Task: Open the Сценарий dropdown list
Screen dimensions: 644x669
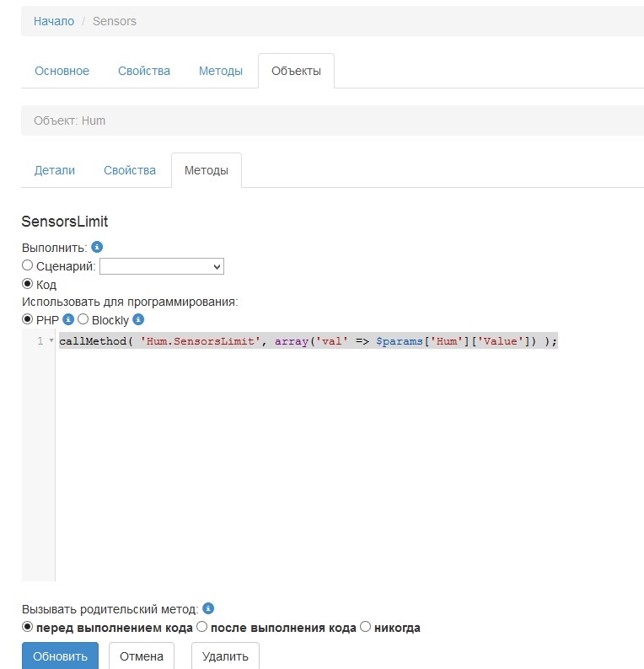Action: pyautogui.click(x=162, y=266)
